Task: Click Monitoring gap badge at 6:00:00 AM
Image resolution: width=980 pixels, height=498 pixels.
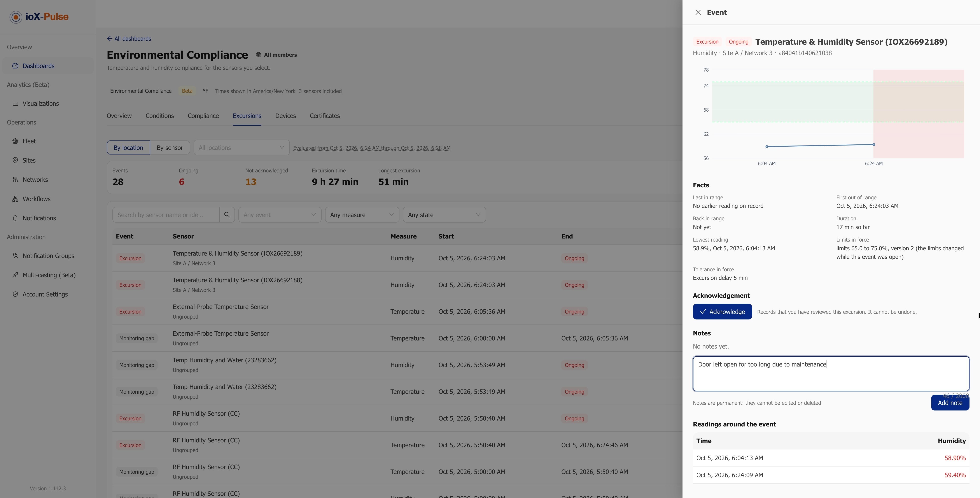Action: (x=136, y=338)
